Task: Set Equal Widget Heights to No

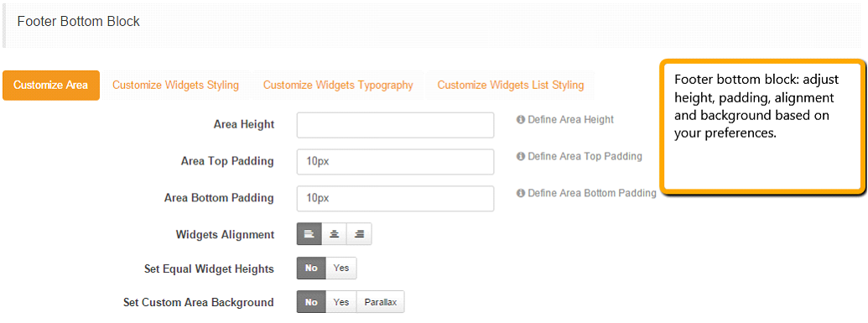Action: (311, 268)
